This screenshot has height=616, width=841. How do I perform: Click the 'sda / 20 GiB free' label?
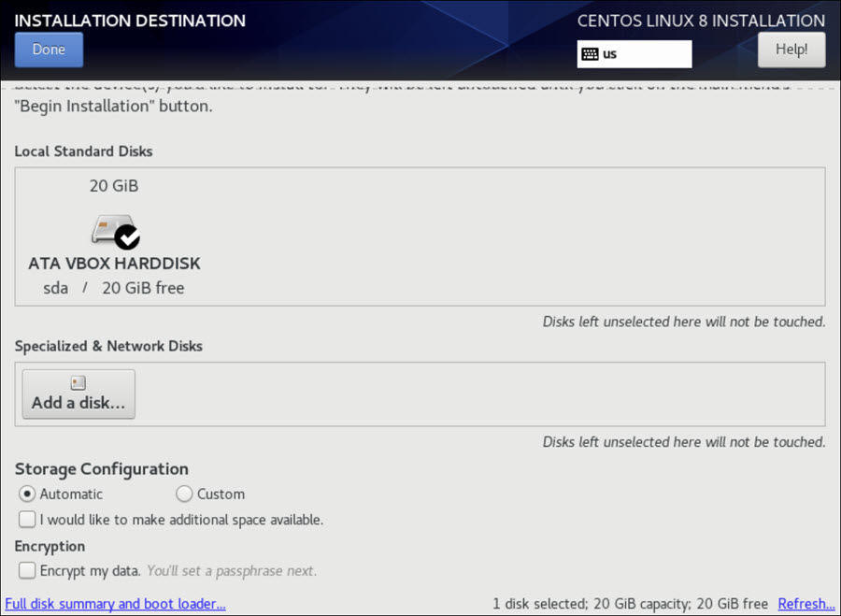(x=114, y=288)
